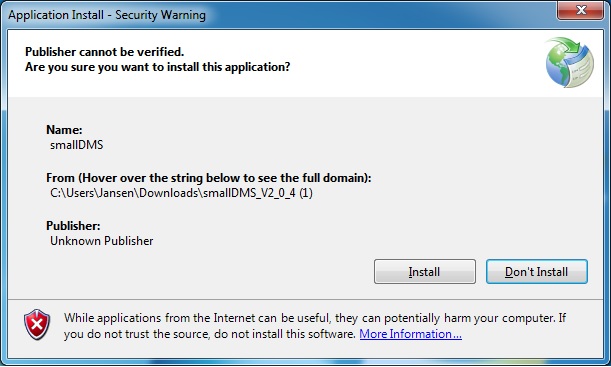Click the Install button
611x367 pixels.
click(x=425, y=272)
